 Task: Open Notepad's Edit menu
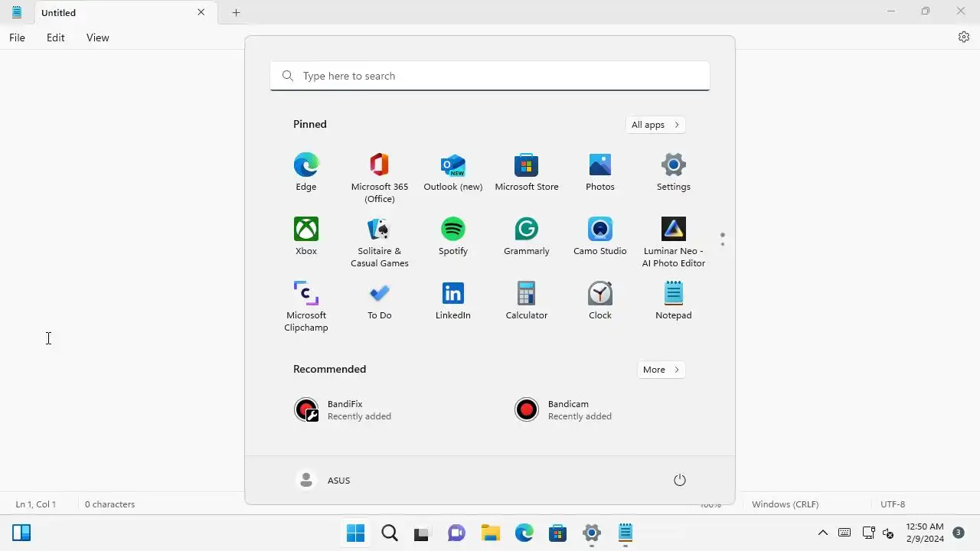55,37
